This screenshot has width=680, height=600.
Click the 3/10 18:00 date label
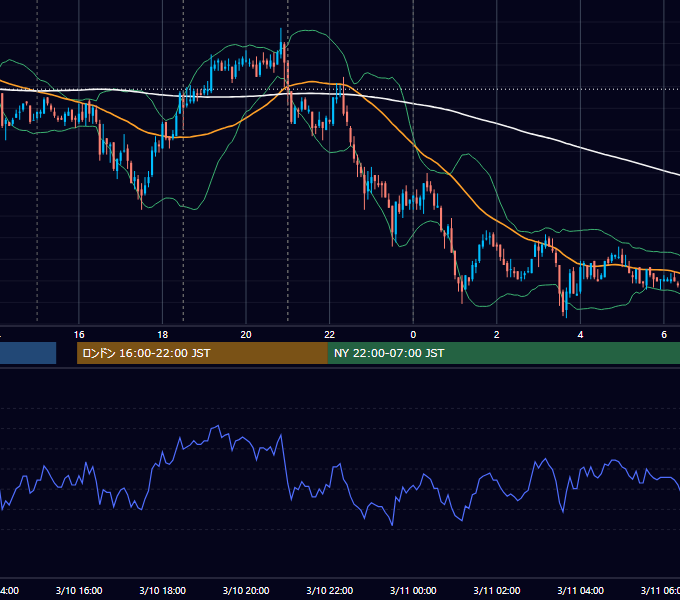pos(163,590)
